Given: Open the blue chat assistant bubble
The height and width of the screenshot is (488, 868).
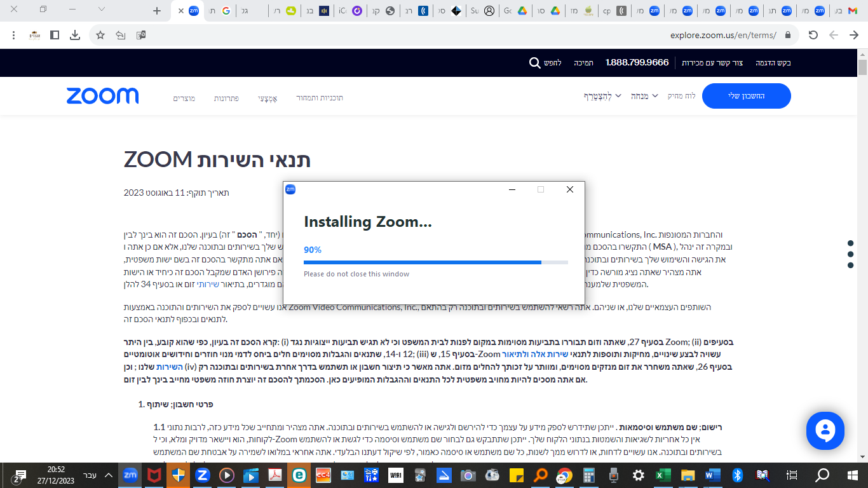Looking at the screenshot, I should coord(825,431).
